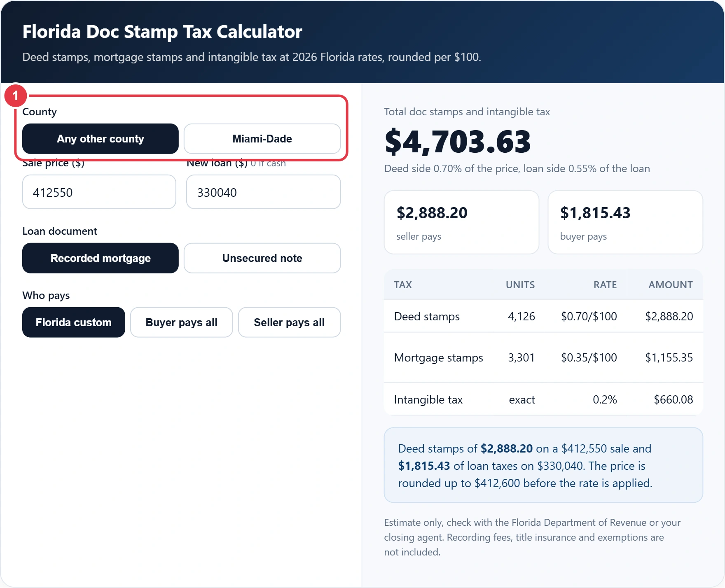Click the Loan document label
Viewport: 725px width, 588px height.
click(x=60, y=231)
